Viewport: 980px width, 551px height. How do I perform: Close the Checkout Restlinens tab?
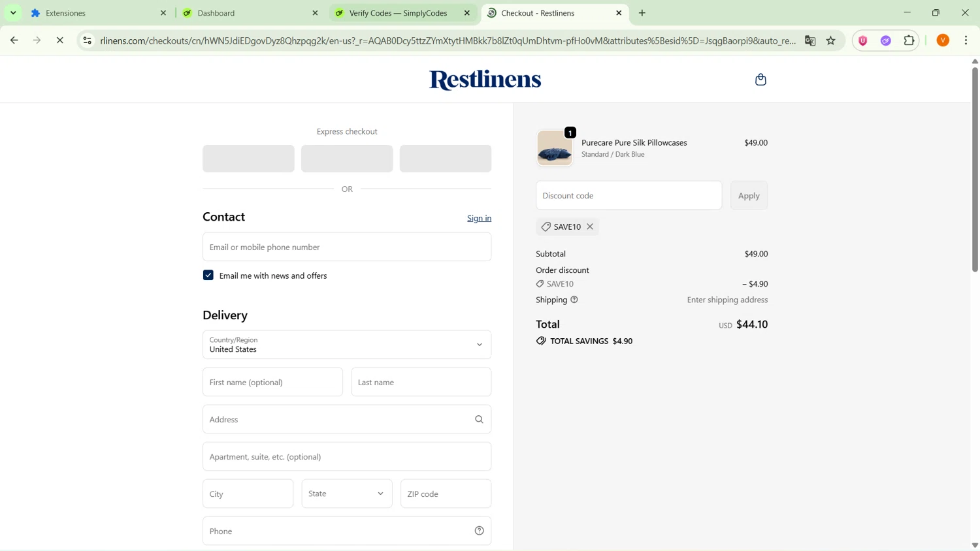tap(619, 13)
